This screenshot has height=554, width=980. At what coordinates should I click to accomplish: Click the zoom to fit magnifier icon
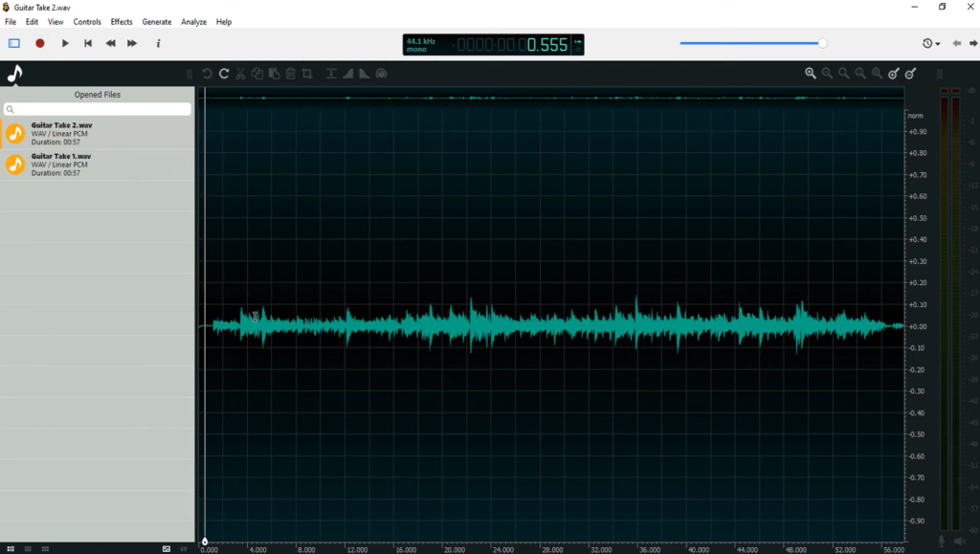(x=844, y=74)
